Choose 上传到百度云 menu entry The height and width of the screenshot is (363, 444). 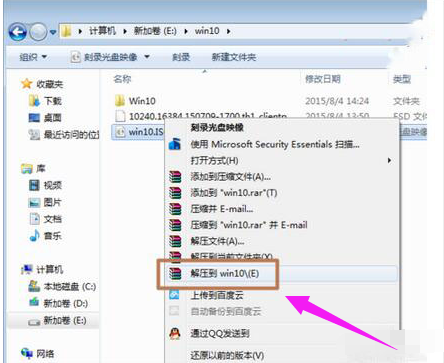[217, 295]
